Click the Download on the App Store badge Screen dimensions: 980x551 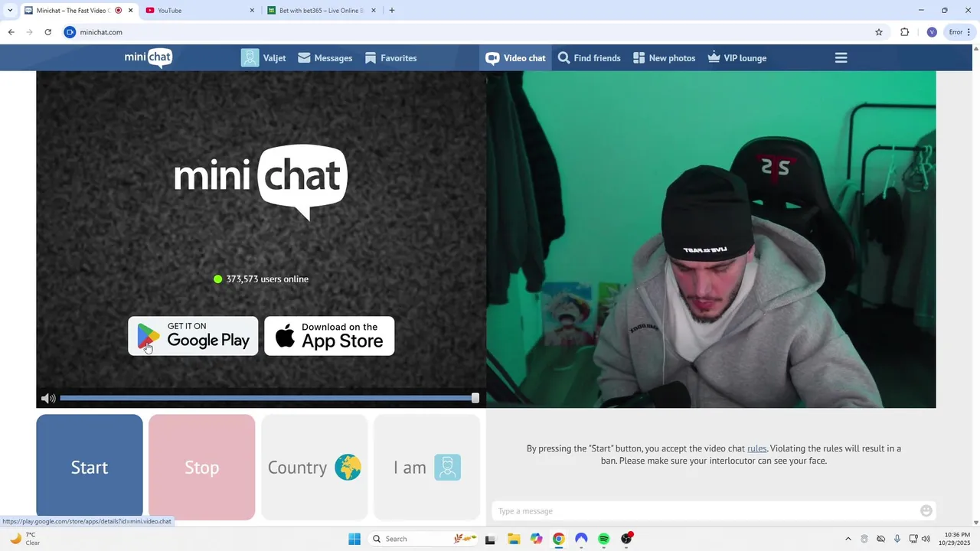click(329, 336)
